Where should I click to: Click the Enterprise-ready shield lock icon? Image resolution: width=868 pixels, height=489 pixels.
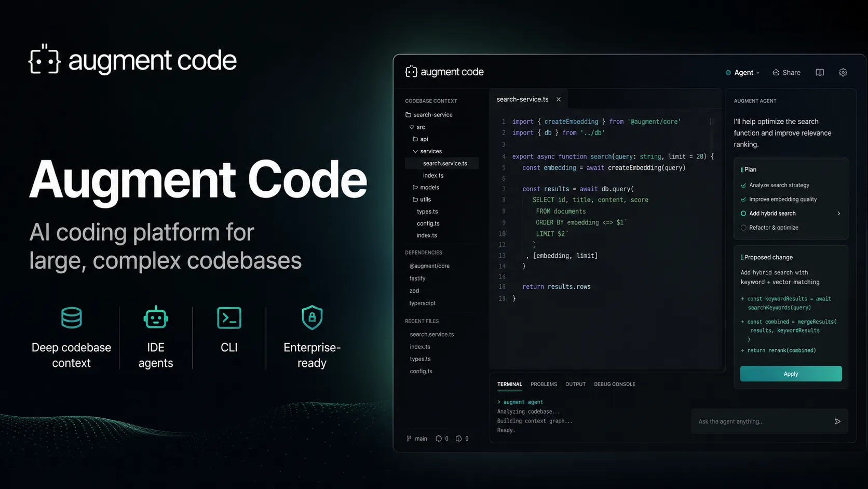312,318
